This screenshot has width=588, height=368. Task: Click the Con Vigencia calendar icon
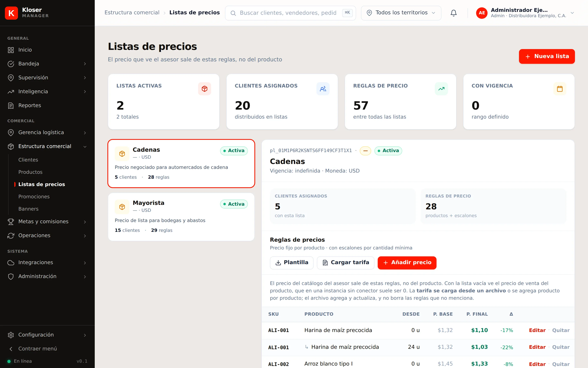click(x=560, y=89)
